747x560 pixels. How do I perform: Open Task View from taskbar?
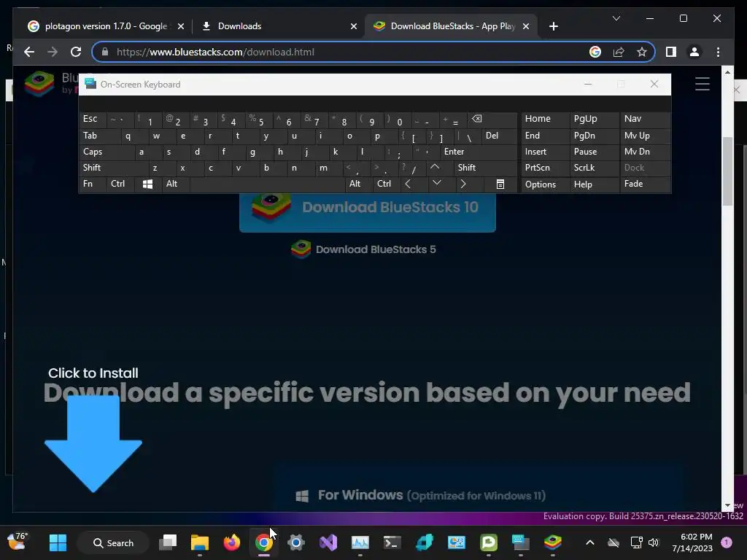168,542
